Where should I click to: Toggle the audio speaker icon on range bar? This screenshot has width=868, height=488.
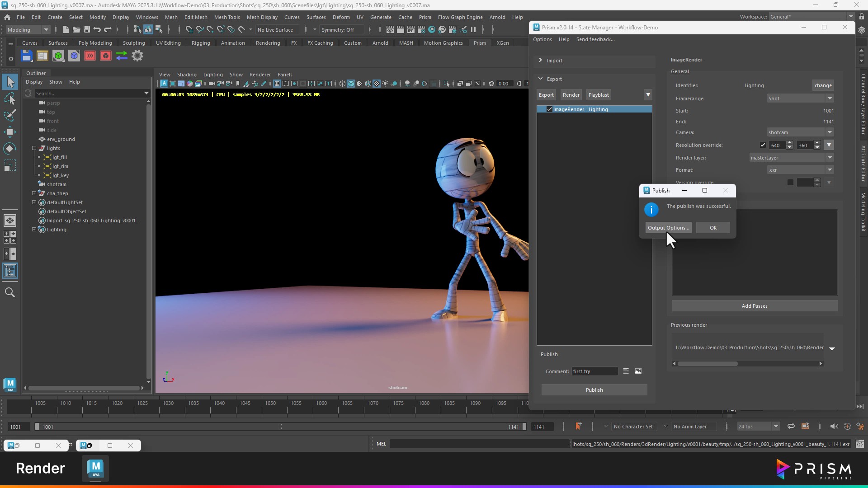[x=834, y=427]
